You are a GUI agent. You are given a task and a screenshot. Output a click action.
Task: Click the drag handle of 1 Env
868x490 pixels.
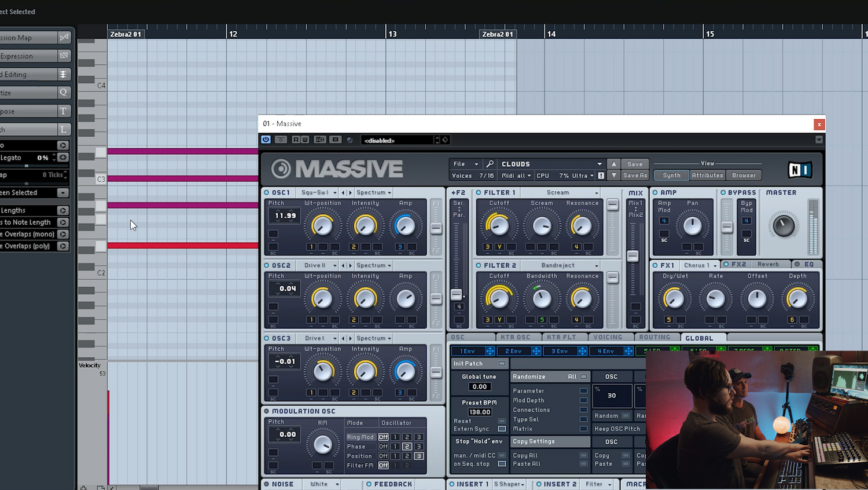490,351
